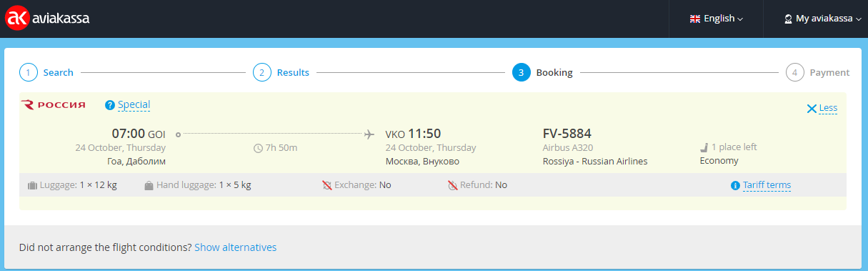This screenshot has width=868, height=271.
Task: Click the Show alternatives link
Action: click(x=235, y=247)
